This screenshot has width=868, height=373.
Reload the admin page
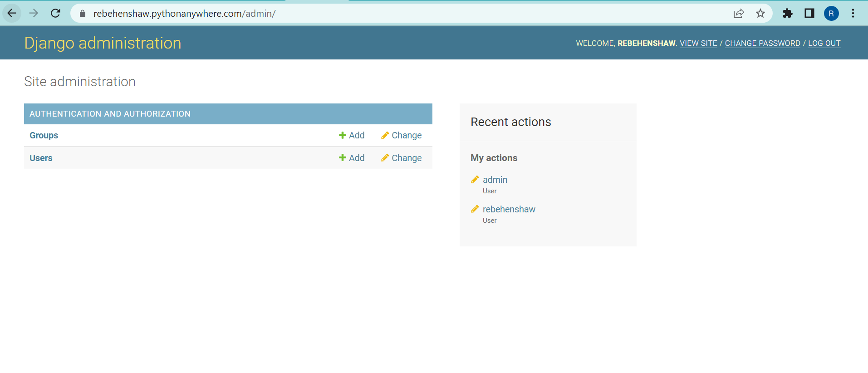55,13
